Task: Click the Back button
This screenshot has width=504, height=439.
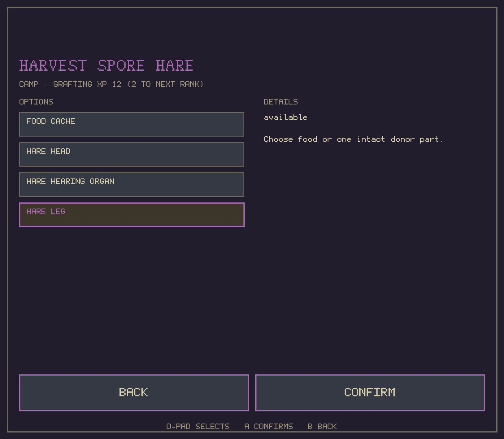Action: click(x=134, y=393)
